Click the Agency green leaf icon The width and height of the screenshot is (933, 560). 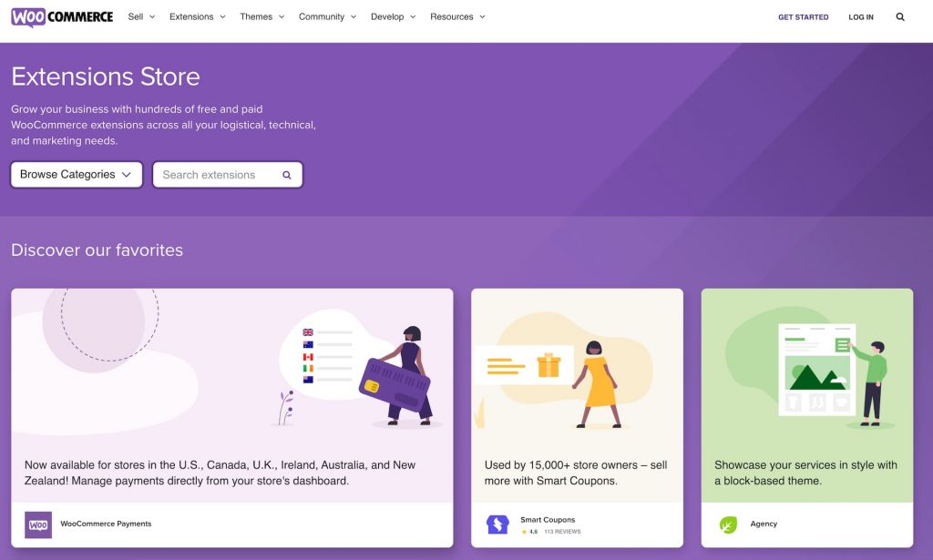pyautogui.click(x=728, y=524)
